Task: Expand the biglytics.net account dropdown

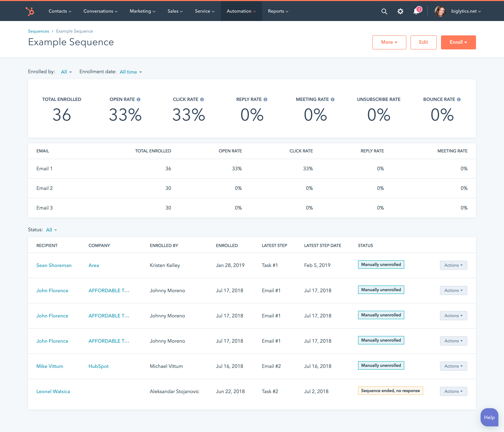Action: [x=466, y=11]
